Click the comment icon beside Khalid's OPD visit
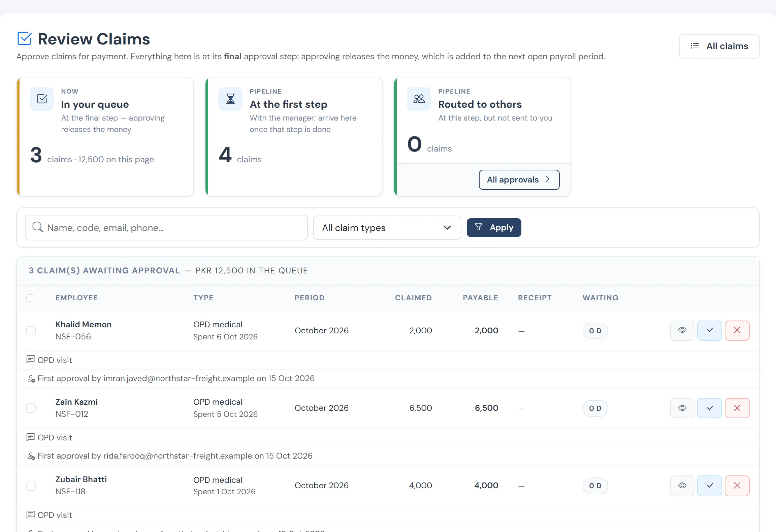The width and height of the screenshot is (776, 532). click(x=31, y=359)
